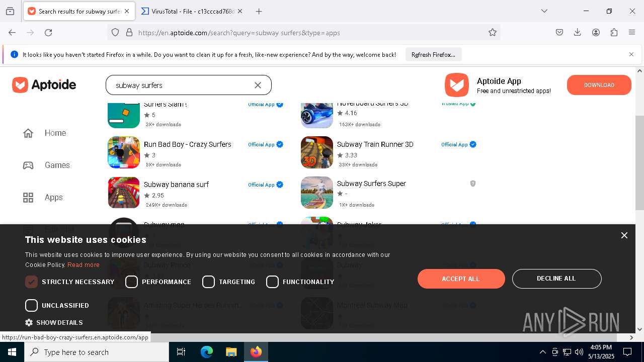Open the Subway Surfers Super app icon
This screenshot has width=644, height=362.
click(x=317, y=193)
